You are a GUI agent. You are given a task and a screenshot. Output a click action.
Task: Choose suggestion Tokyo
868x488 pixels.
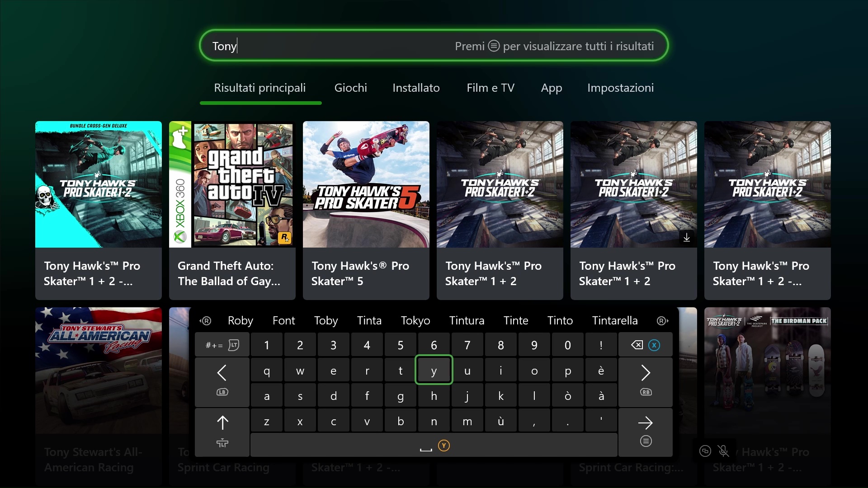click(415, 320)
